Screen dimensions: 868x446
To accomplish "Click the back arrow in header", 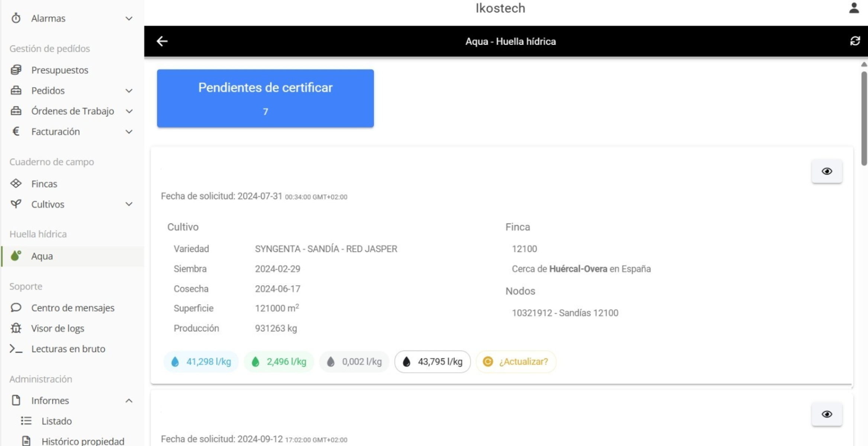I will [162, 41].
